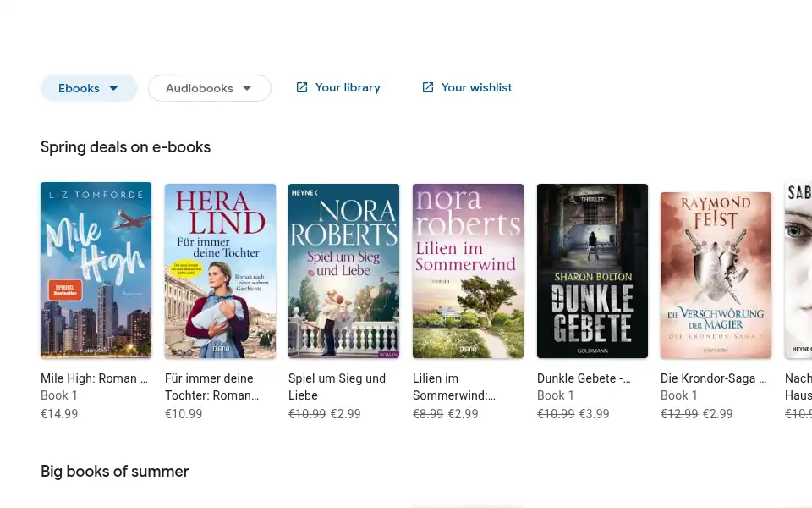Screen dimensions: 812x508
Task: Open the Lilien im Sommerwind cover
Action: coord(468,271)
